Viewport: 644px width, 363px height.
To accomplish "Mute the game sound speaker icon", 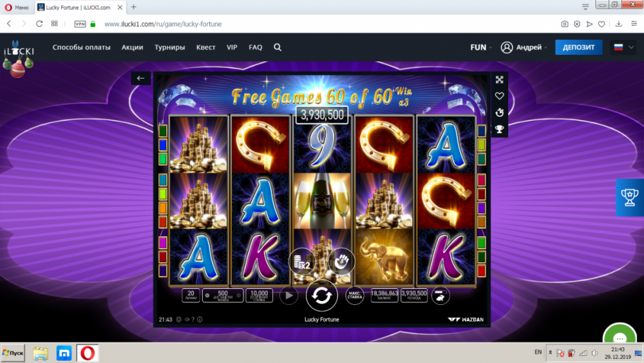I will tap(187, 319).
